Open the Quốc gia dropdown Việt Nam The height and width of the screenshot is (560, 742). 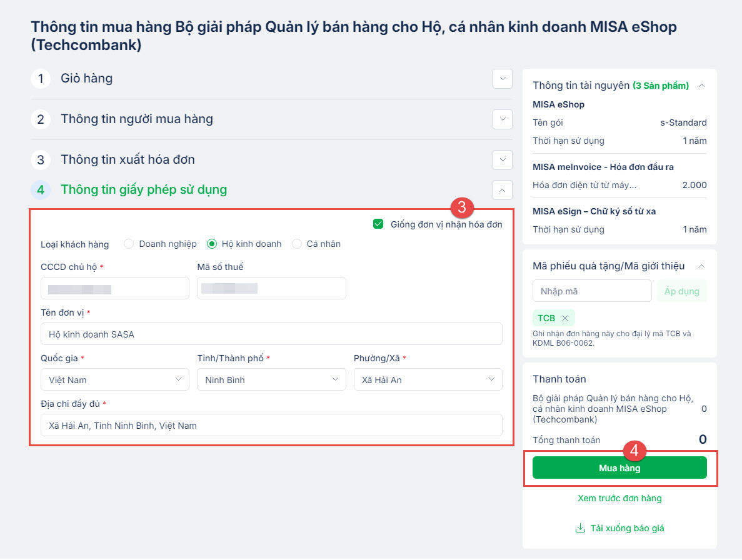115,380
